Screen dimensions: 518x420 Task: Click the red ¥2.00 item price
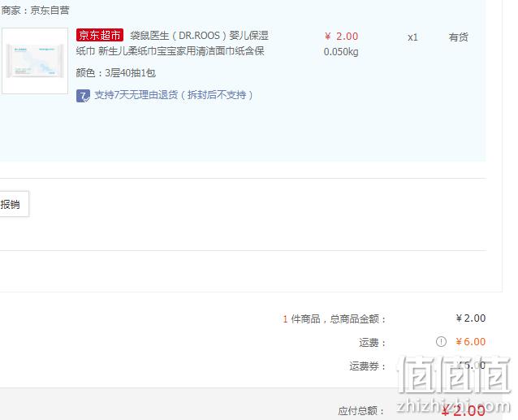pos(341,37)
